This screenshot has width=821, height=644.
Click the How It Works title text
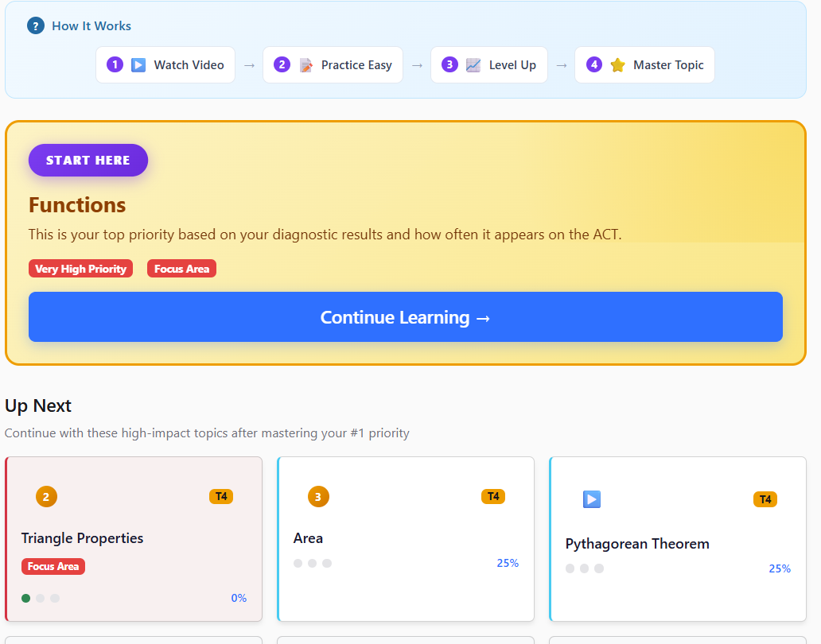[91, 25]
